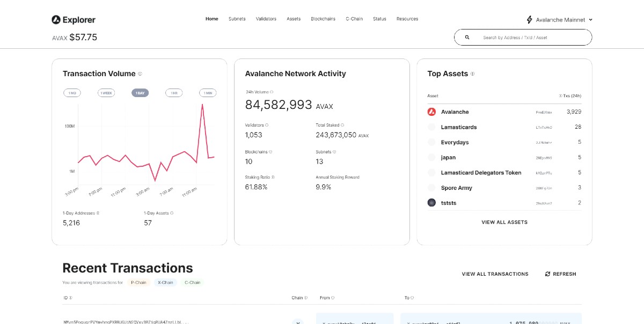Click the address search input field
Viewport: 644px width, 324px height.
(523, 38)
